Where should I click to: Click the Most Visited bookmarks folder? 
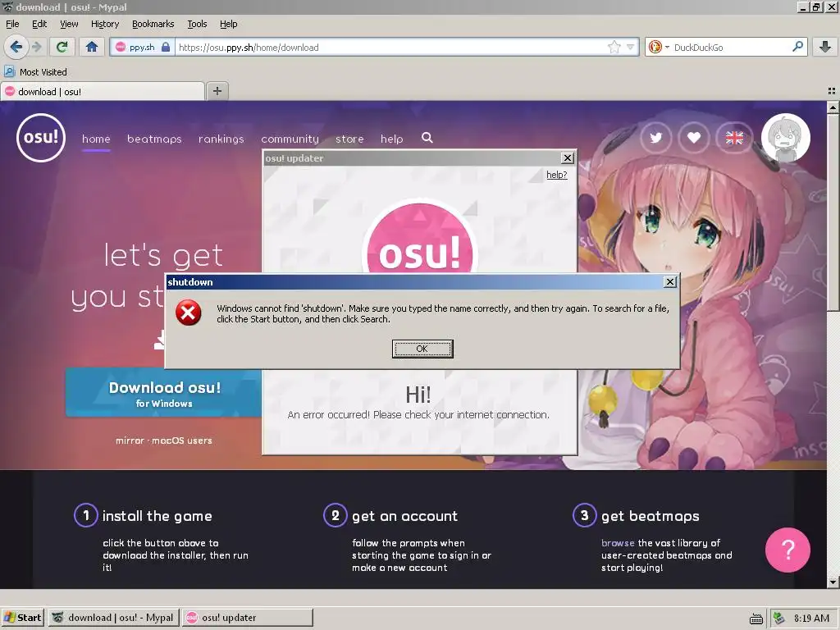35,72
